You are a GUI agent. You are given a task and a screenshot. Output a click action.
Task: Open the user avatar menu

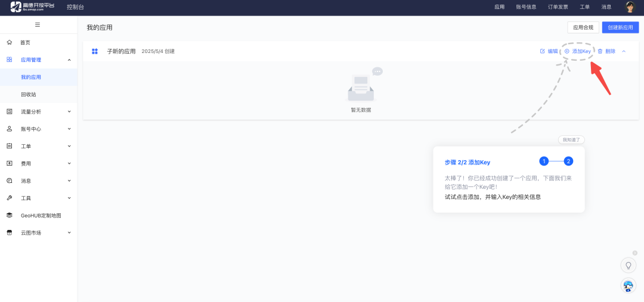629,7
